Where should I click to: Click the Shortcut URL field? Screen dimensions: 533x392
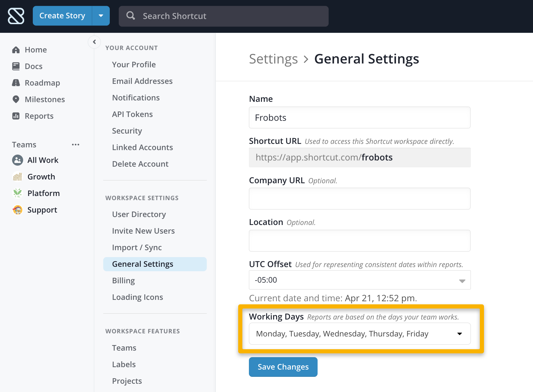pos(360,157)
